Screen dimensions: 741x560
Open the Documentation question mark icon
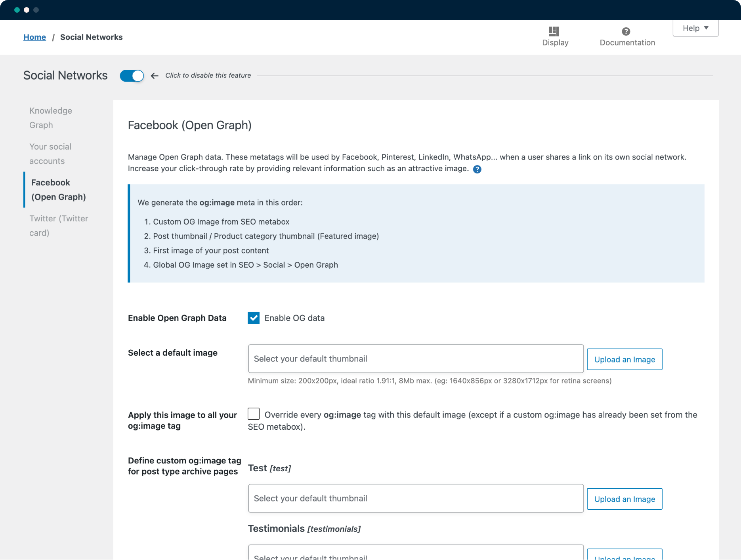626,31
